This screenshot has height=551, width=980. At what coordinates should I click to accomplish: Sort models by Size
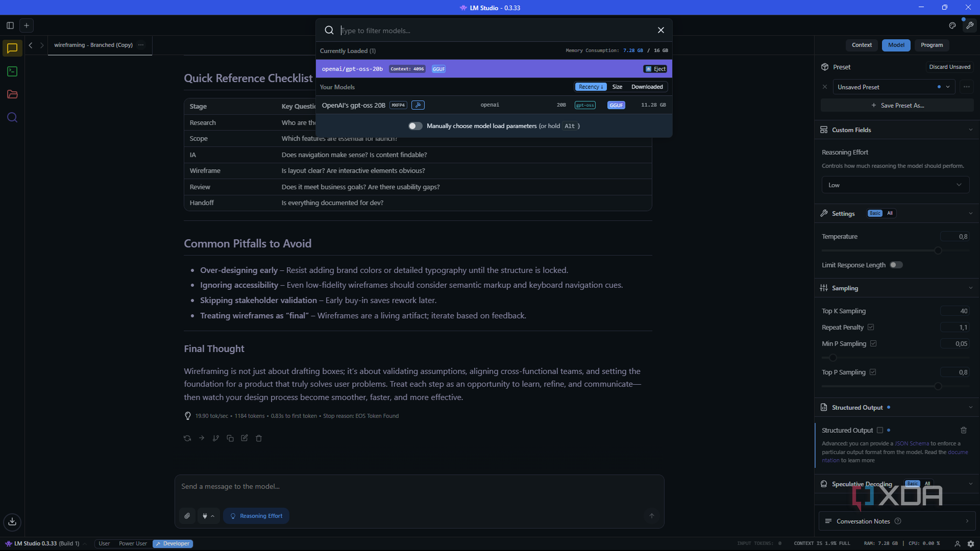click(x=617, y=87)
